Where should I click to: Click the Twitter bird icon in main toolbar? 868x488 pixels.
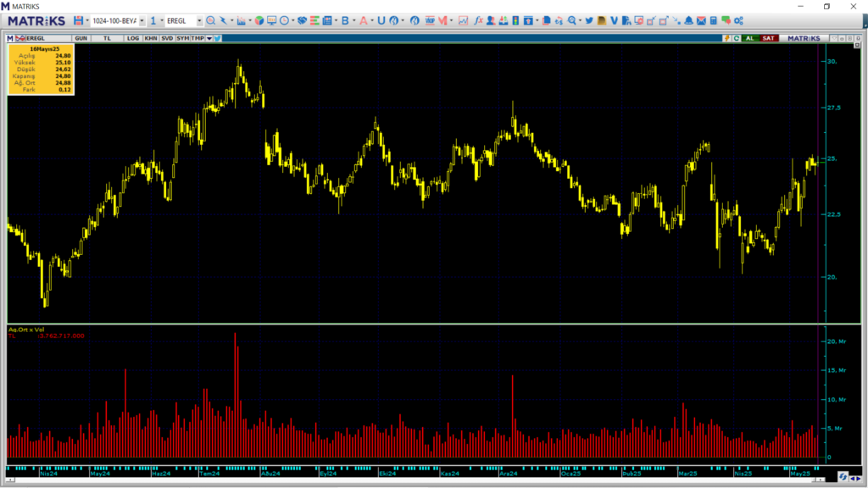coord(588,20)
